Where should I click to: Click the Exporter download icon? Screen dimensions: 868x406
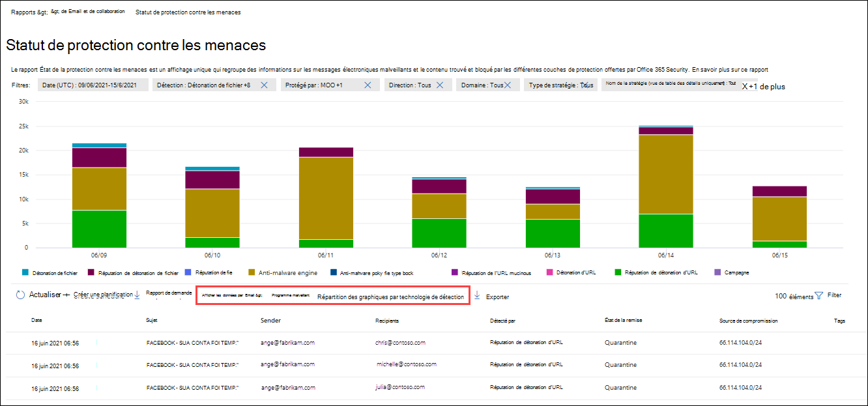tap(477, 296)
